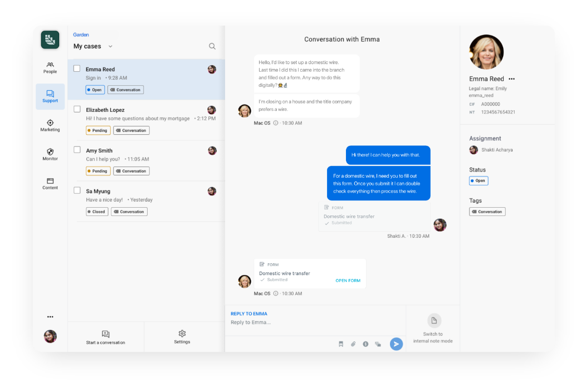Switch to internal note mode
586x392 pixels.
click(x=433, y=329)
